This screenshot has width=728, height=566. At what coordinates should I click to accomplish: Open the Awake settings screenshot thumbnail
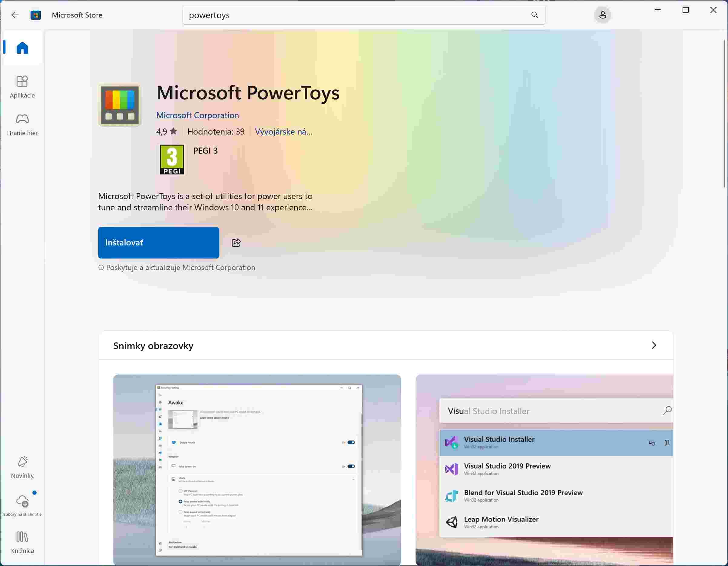[257, 470]
